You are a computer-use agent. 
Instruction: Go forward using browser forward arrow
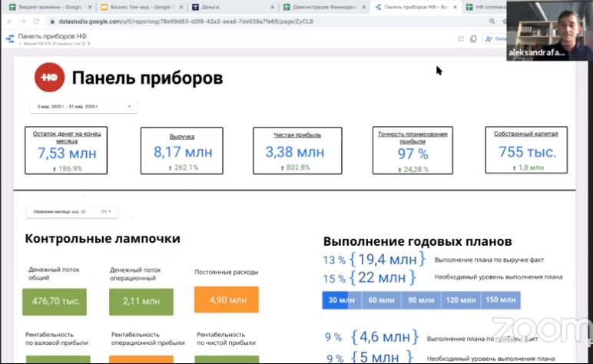[x=23, y=22]
